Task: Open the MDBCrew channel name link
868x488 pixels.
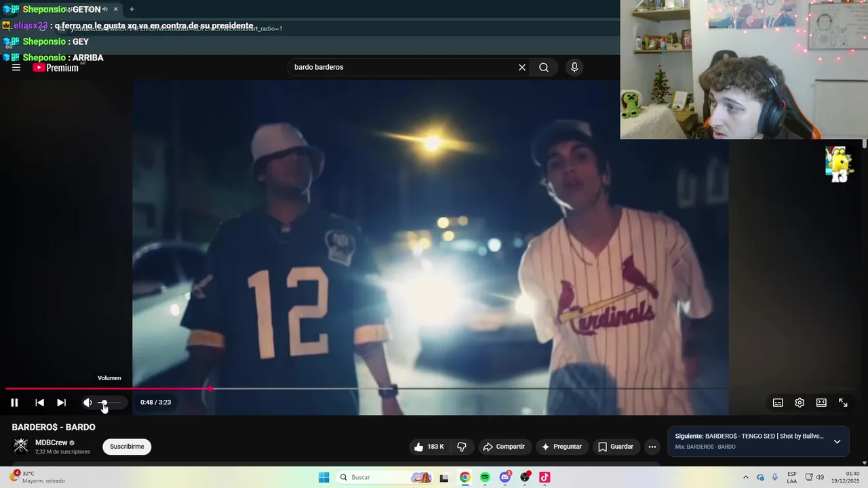Action: click(x=51, y=443)
